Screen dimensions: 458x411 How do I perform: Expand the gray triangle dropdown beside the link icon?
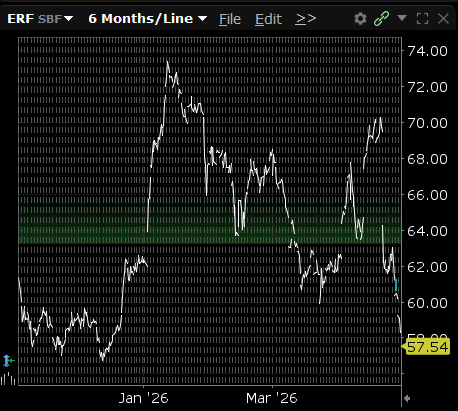[402, 18]
